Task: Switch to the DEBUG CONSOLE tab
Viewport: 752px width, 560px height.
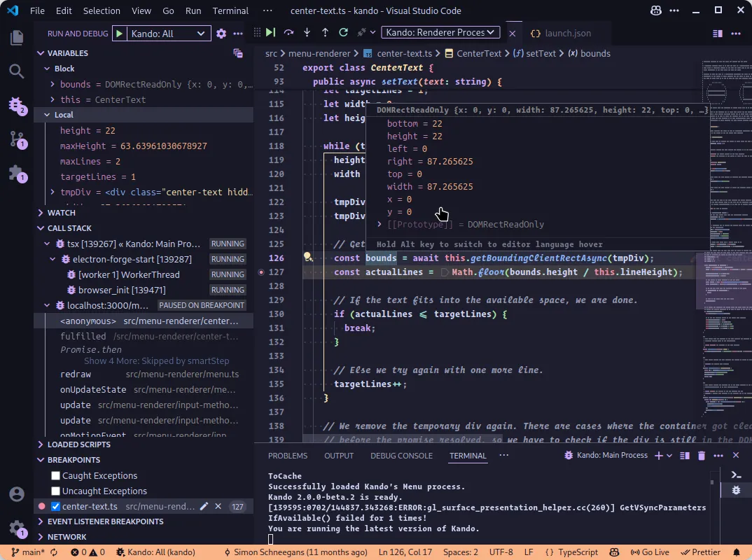Action: (x=402, y=455)
